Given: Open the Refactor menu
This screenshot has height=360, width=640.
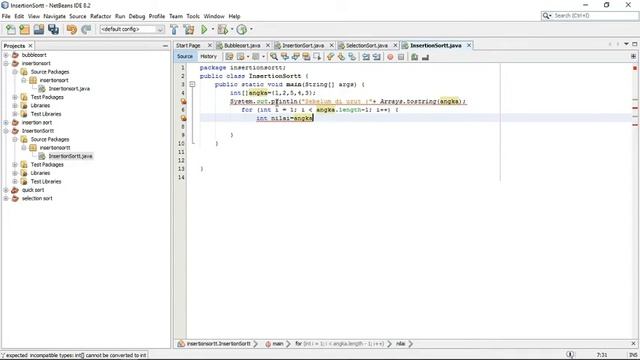Looking at the screenshot, I should point(100,16).
